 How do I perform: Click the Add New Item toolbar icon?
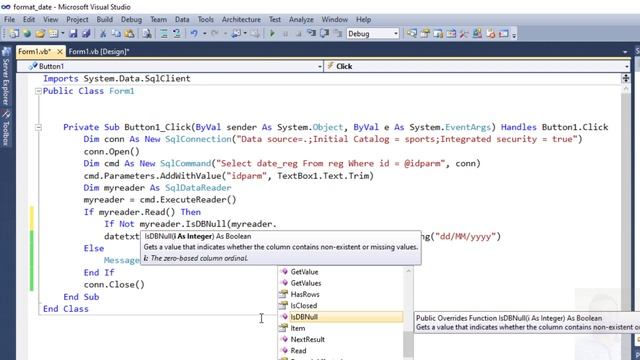[x=53, y=33]
